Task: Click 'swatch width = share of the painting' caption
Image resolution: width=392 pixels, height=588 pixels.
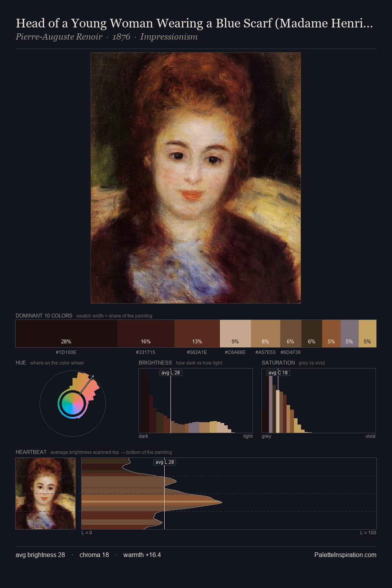Action: tap(114, 316)
